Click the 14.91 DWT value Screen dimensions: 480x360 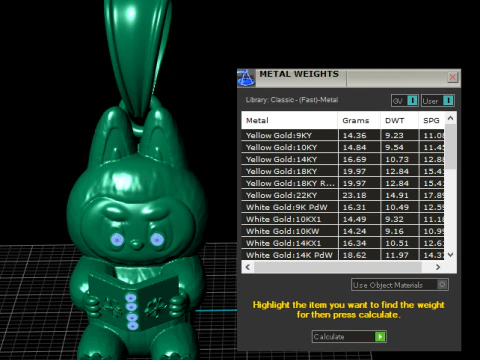[397, 195]
